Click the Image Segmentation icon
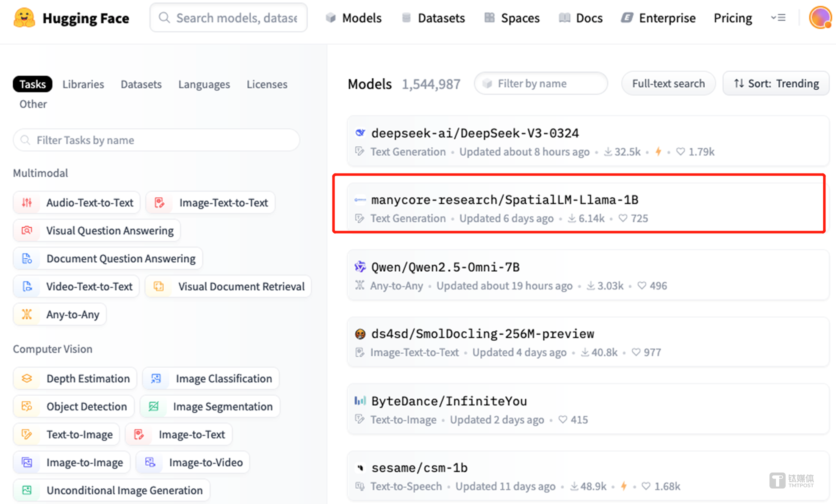Viewport: 836px width, 504px height. pos(154,406)
